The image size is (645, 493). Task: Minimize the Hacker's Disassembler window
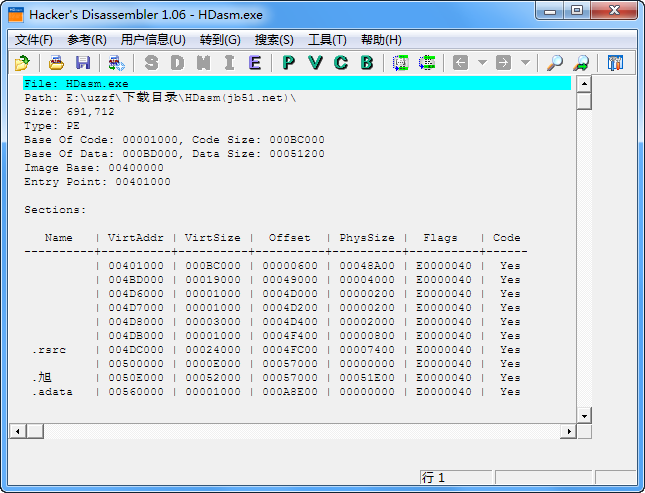tap(550, 11)
